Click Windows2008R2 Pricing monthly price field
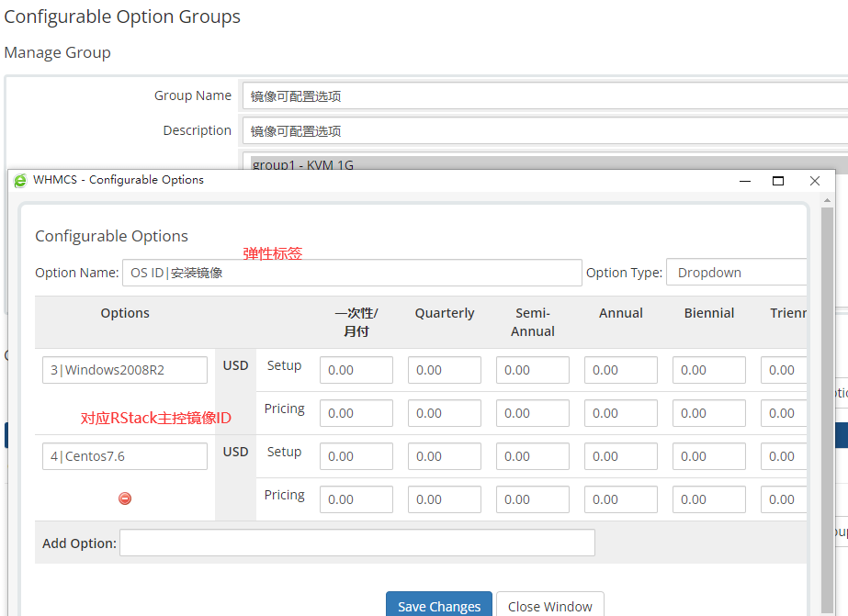 356,413
